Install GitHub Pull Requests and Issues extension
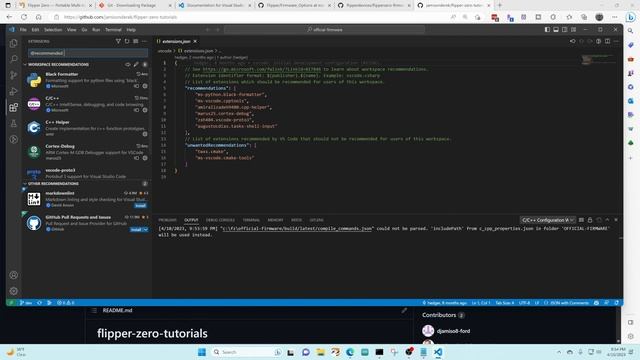Viewport: 640px width, 360px height. tap(136, 230)
